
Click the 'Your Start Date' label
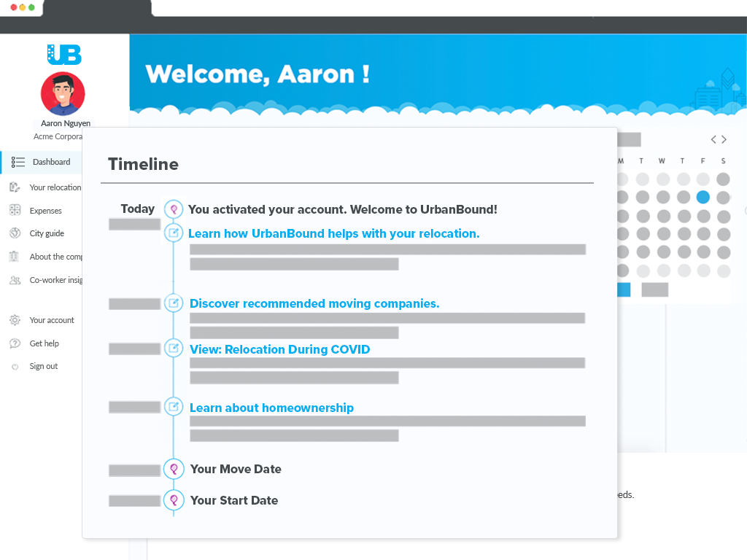point(234,500)
